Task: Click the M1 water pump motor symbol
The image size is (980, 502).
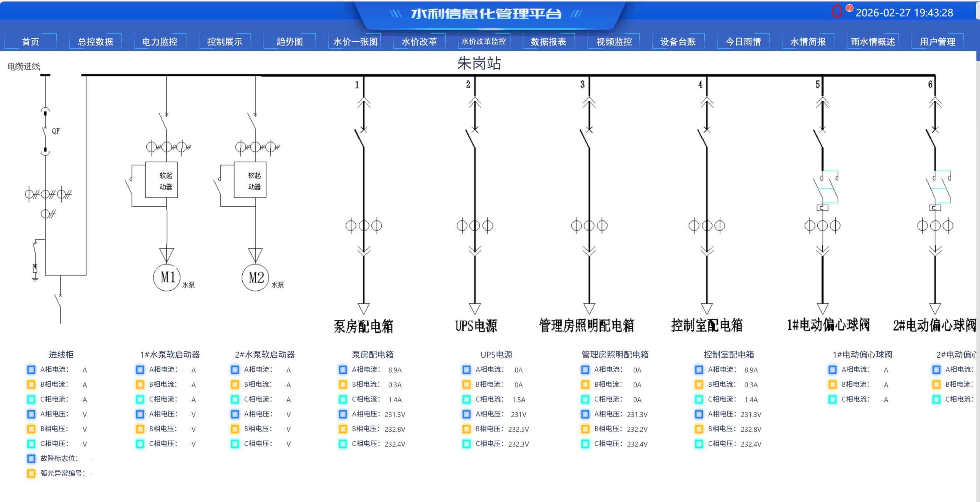Action: 167,277
